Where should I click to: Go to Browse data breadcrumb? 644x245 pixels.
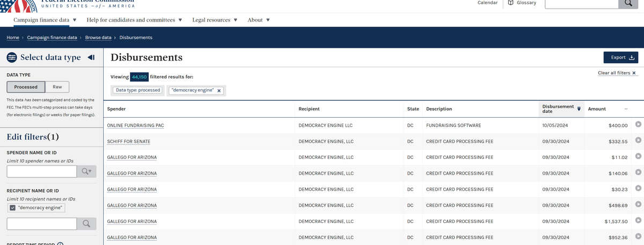coord(98,38)
